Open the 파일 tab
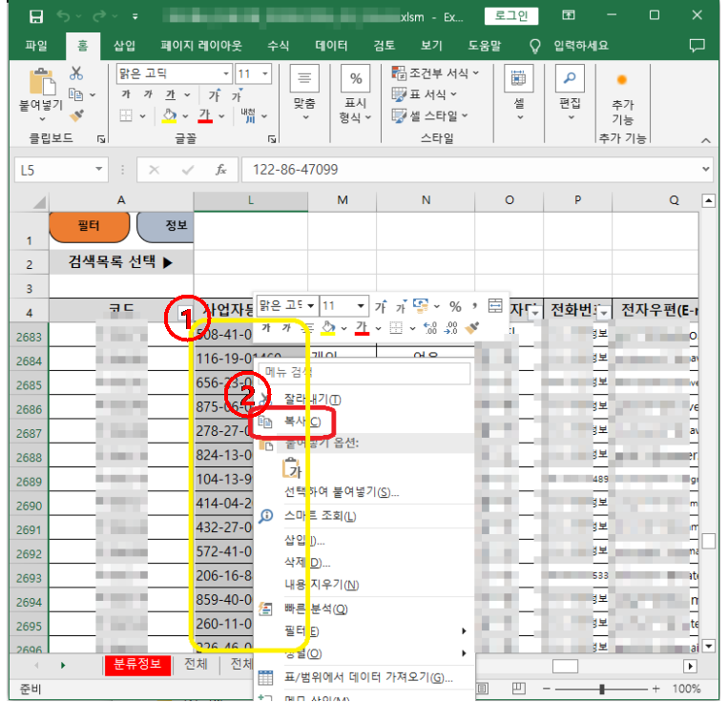This screenshot has width=728, height=702. click(x=35, y=46)
